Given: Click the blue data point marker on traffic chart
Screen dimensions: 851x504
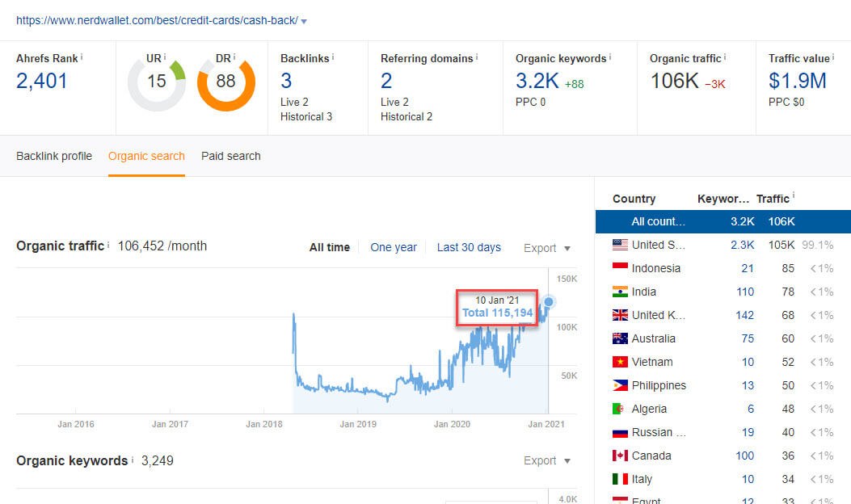Looking at the screenshot, I should [x=549, y=301].
